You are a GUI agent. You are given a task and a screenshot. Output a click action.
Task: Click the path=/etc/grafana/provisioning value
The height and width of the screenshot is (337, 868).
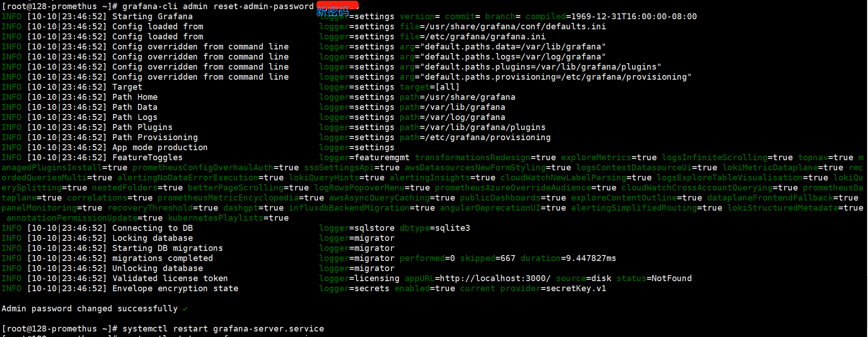click(x=475, y=137)
